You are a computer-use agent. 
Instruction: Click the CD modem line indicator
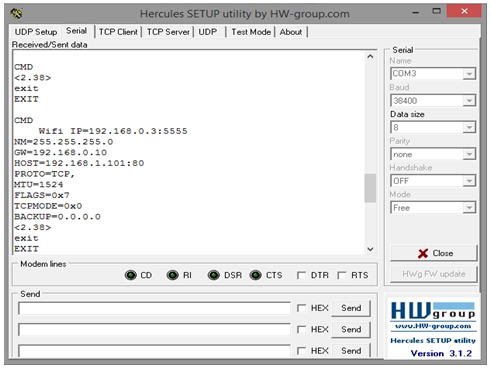pyautogui.click(x=131, y=275)
